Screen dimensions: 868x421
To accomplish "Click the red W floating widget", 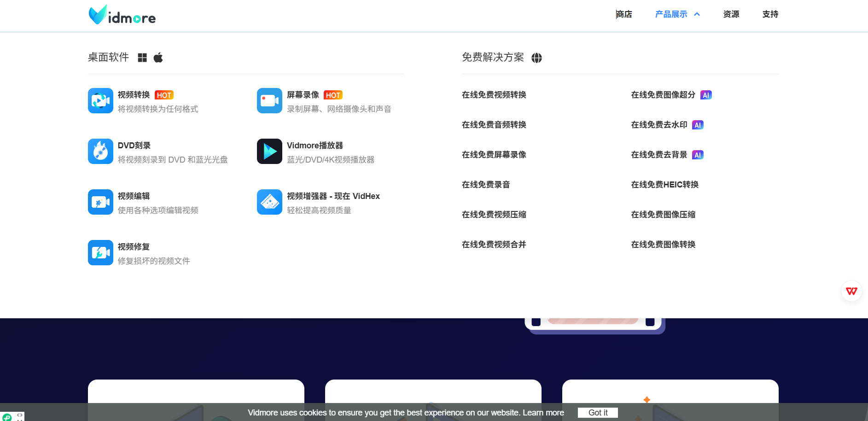I will [x=851, y=291].
